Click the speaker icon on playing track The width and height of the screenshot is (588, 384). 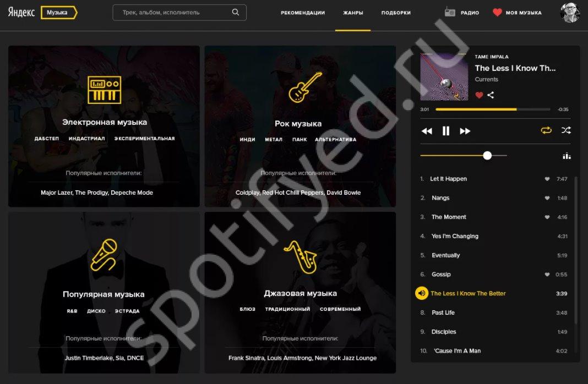422,293
